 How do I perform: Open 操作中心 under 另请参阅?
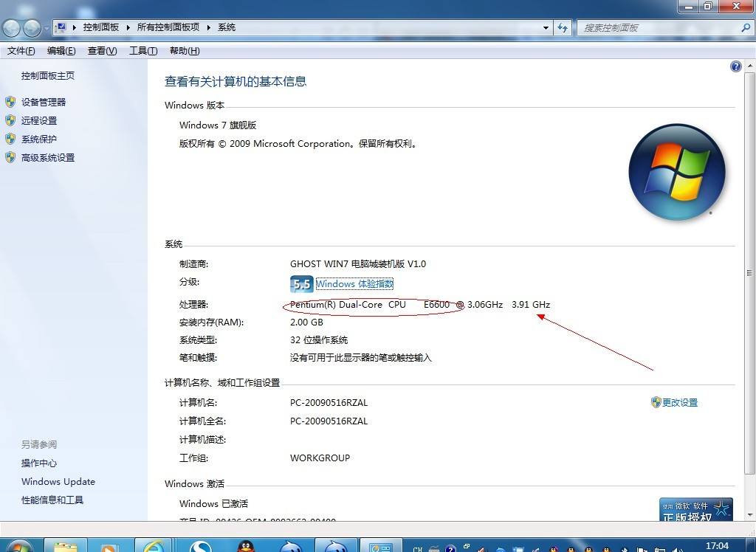click(x=39, y=463)
